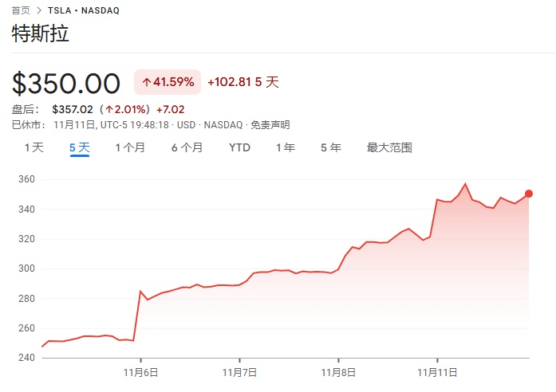Show the 最大范围 chart view
This screenshot has height=392, width=556.
(x=389, y=147)
